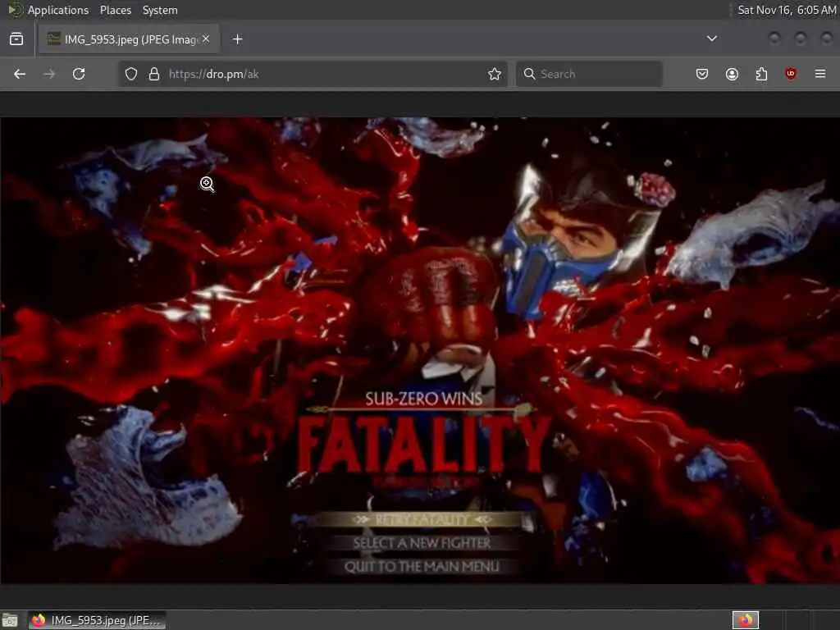Open the Pocket save icon

702,74
